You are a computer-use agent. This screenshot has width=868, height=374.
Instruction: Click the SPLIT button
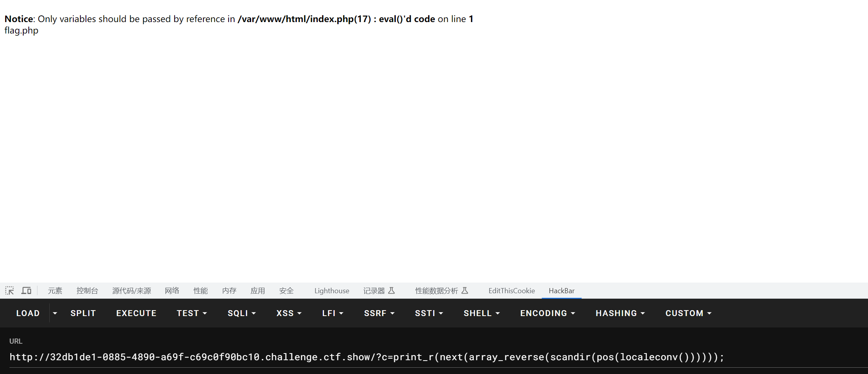83,313
